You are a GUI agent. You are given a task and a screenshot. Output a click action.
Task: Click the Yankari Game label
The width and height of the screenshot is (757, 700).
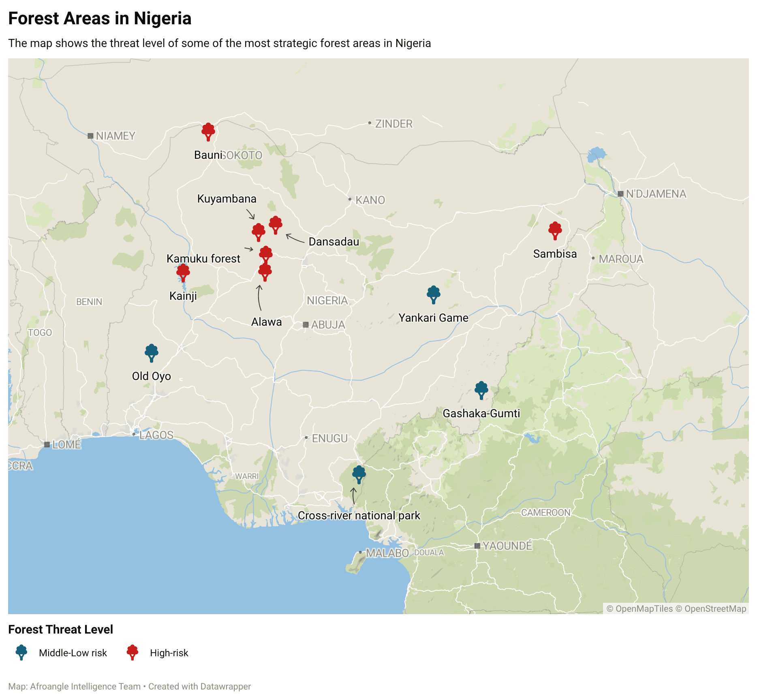click(433, 318)
